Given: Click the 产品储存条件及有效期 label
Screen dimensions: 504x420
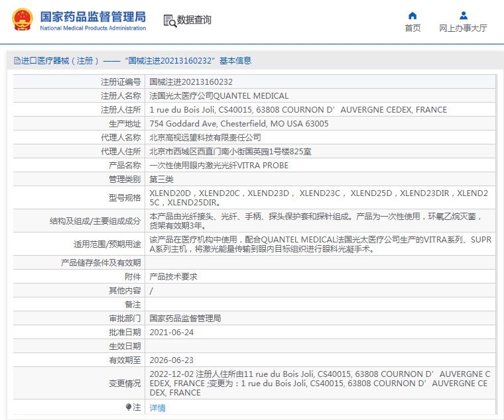Looking at the screenshot, I should tap(101, 262).
